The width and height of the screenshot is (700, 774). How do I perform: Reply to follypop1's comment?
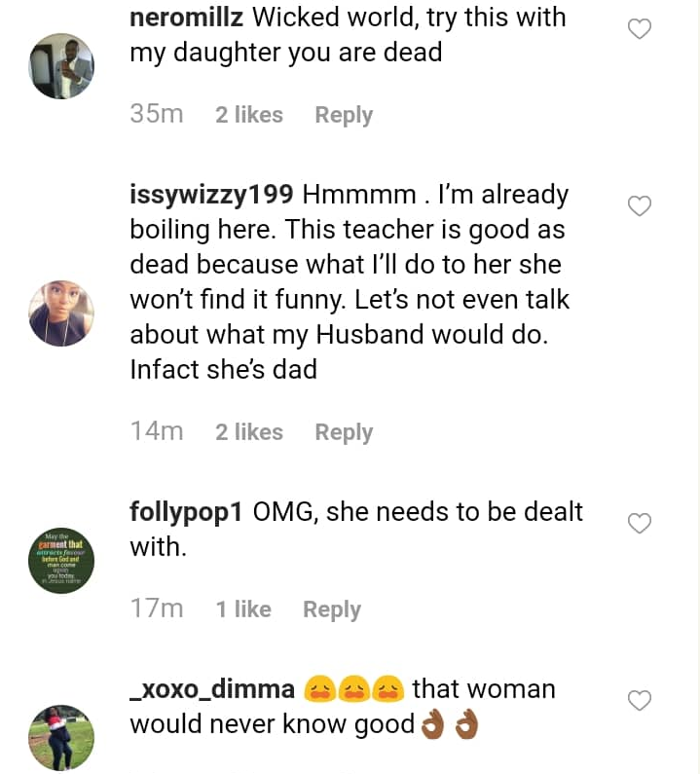tap(332, 609)
